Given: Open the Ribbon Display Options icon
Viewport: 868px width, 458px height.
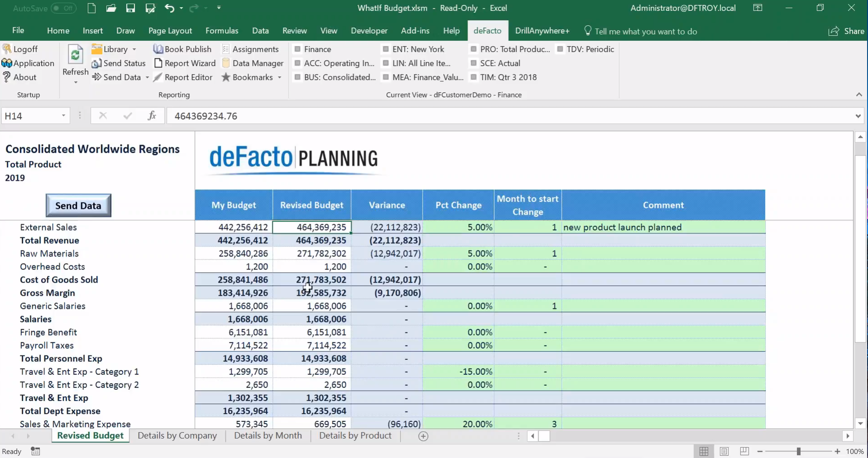Looking at the screenshot, I should pos(758,8).
